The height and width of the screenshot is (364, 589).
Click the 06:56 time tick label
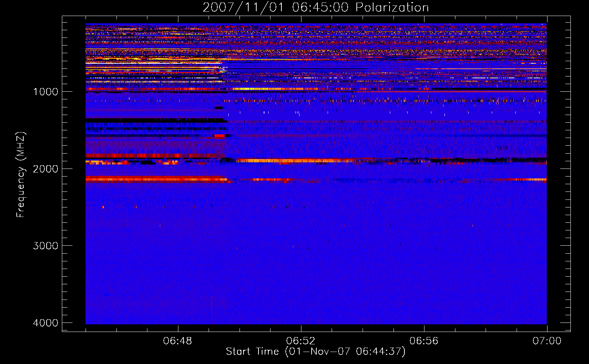pyautogui.click(x=424, y=341)
